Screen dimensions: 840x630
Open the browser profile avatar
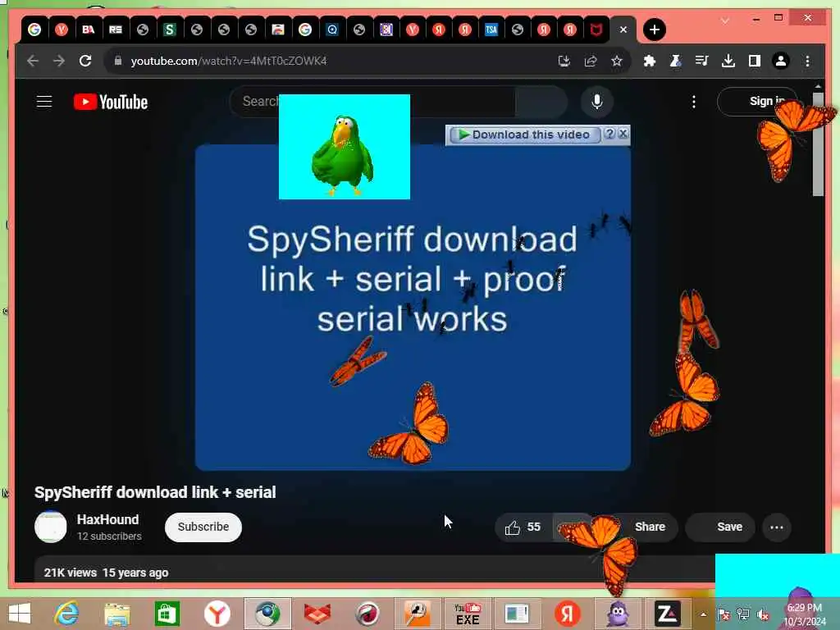[781, 61]
